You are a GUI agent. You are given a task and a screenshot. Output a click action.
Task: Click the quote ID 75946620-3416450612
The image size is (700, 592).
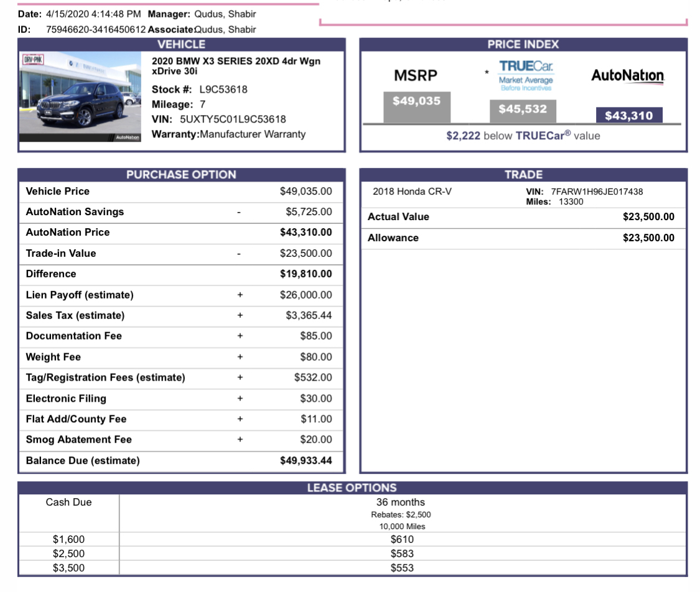pyautogui.click(x=96, y=29)
